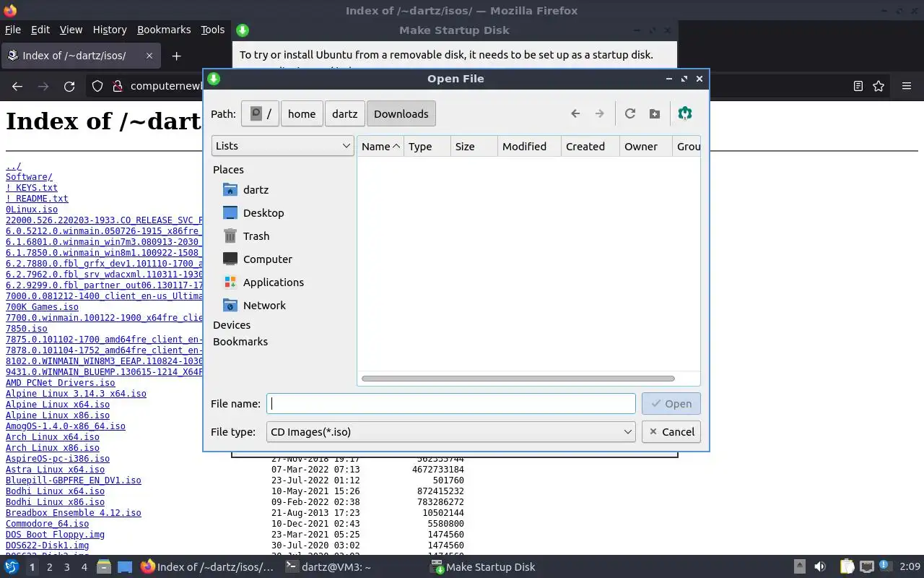Click into the File name input field
Screen dimensions: 924x578
pos(450,404)
